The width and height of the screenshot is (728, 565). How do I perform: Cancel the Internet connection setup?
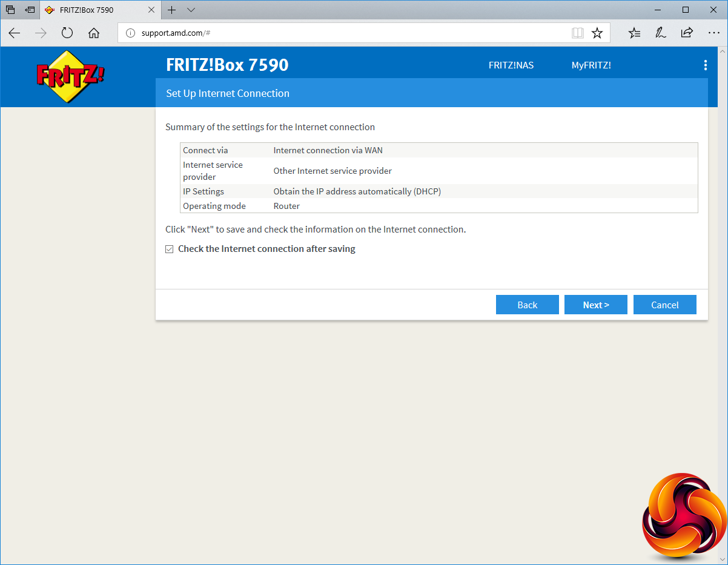pyautogui.click(x=664, y=305)
